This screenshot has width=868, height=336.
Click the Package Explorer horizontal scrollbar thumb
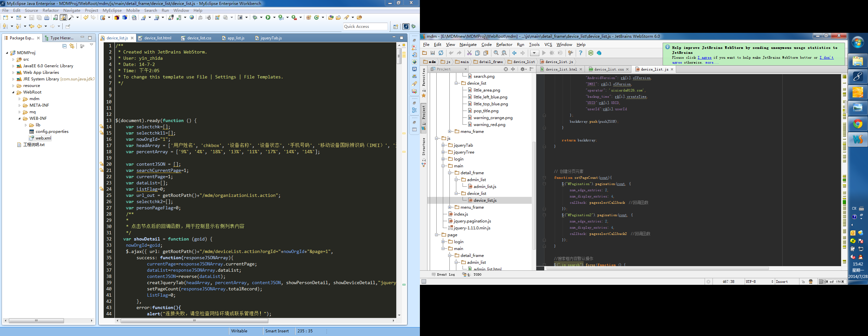coord(36,321)
